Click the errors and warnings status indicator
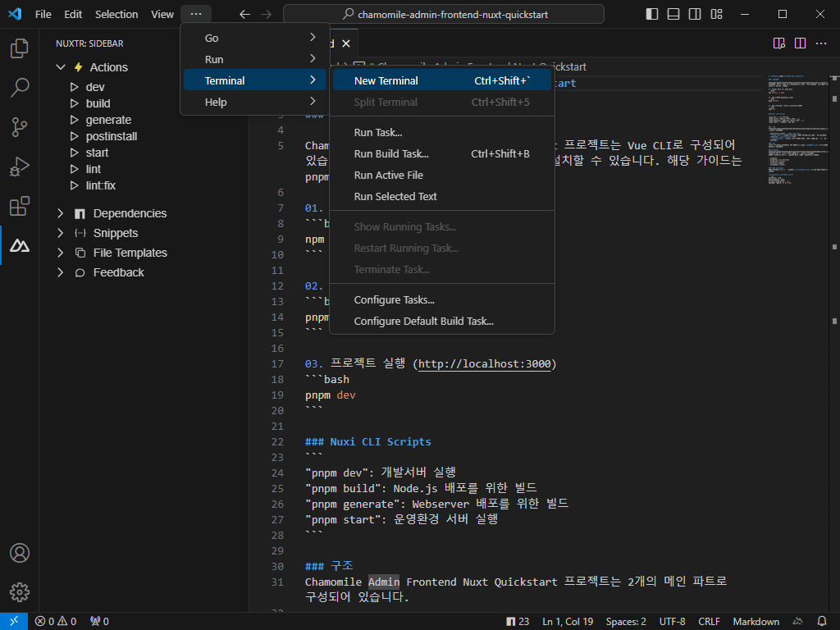The image size is (840, 630). (56, 621)
